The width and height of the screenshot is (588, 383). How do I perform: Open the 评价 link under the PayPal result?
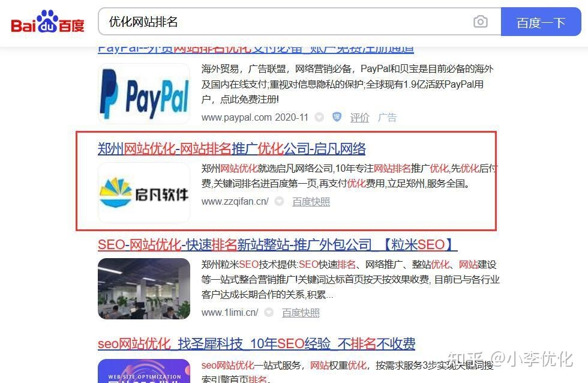(x=360, y=118)
